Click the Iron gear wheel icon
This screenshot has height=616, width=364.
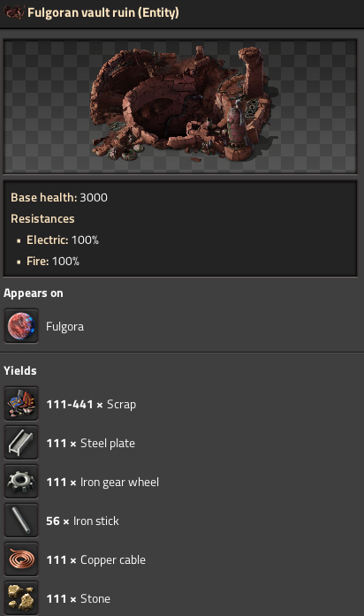tap(21, 482)
